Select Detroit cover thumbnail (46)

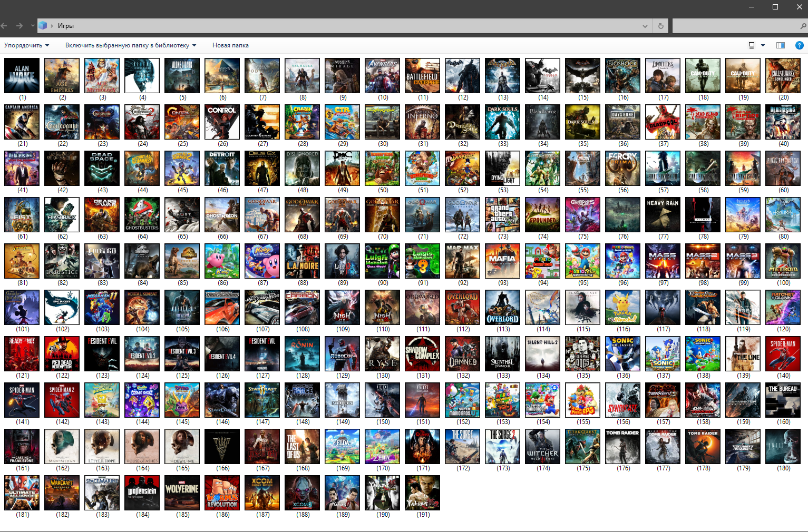(222, 169)
